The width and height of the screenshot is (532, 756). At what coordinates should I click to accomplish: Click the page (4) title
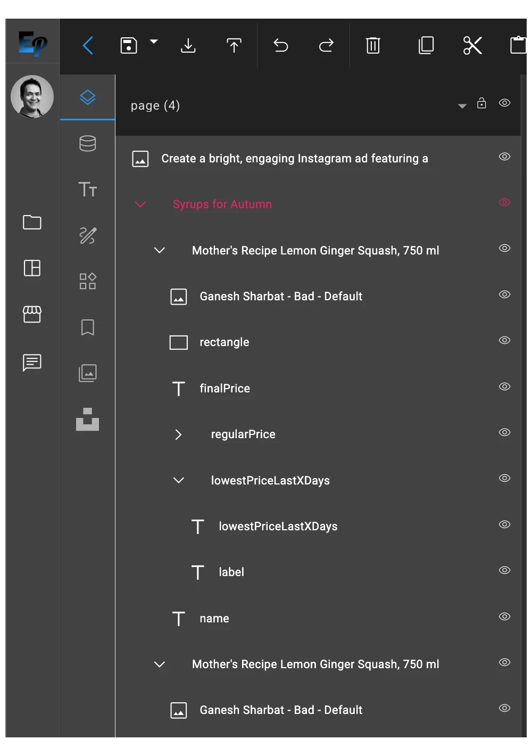pos(155,105)
